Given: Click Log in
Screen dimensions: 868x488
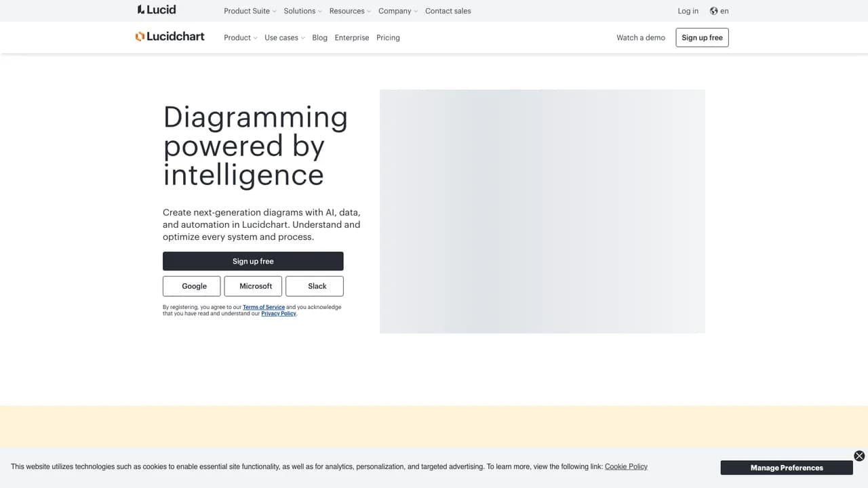Looking at the screenshot, I should click(688, 11).
